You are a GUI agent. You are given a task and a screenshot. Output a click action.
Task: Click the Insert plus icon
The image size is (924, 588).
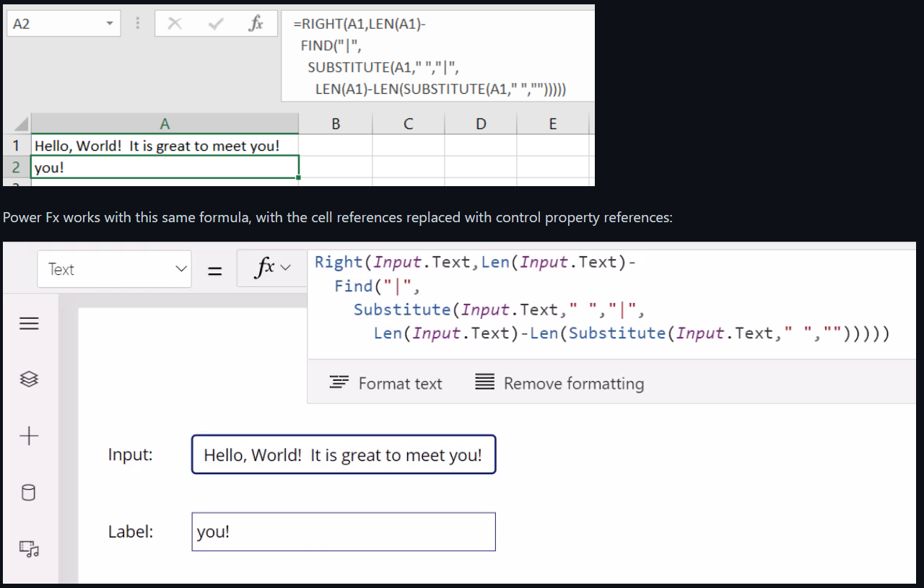(29, 436)
